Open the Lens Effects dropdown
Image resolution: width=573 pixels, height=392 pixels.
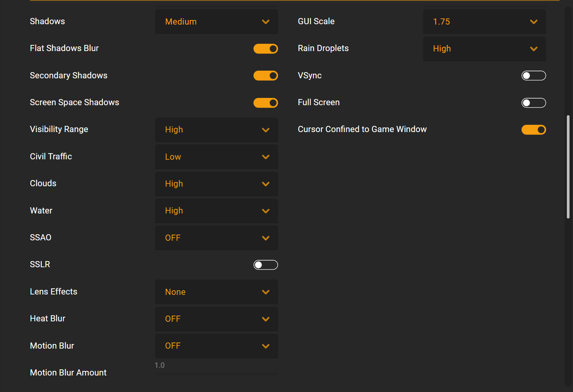coord(216,292)
